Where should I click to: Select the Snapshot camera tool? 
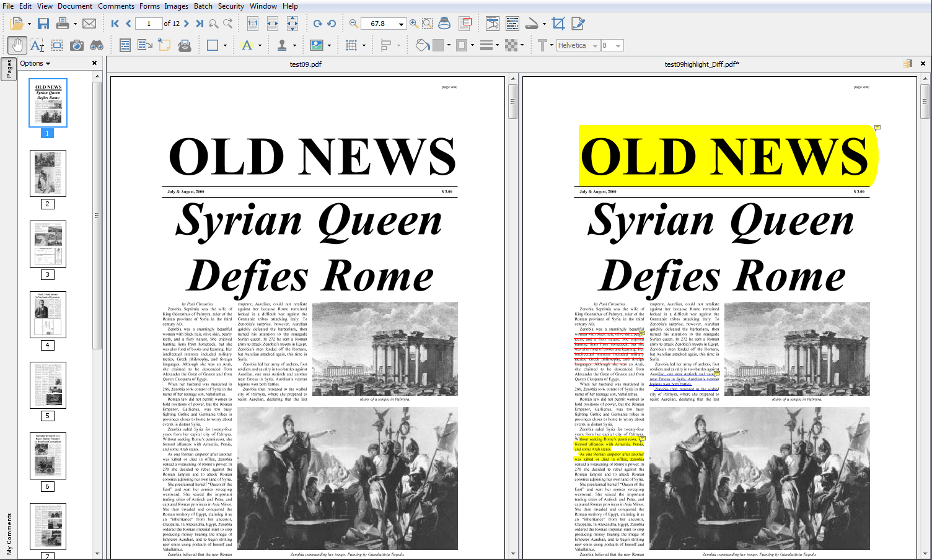click(77, 45)
